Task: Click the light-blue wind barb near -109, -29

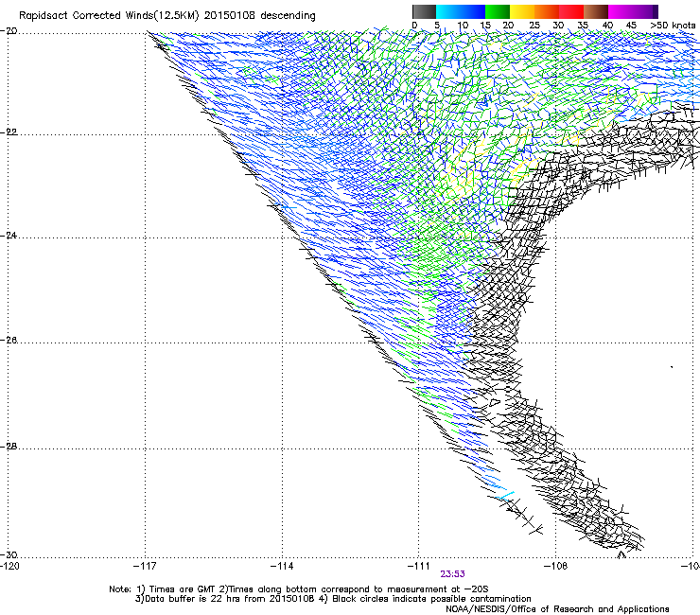Action: click(506, 495)
